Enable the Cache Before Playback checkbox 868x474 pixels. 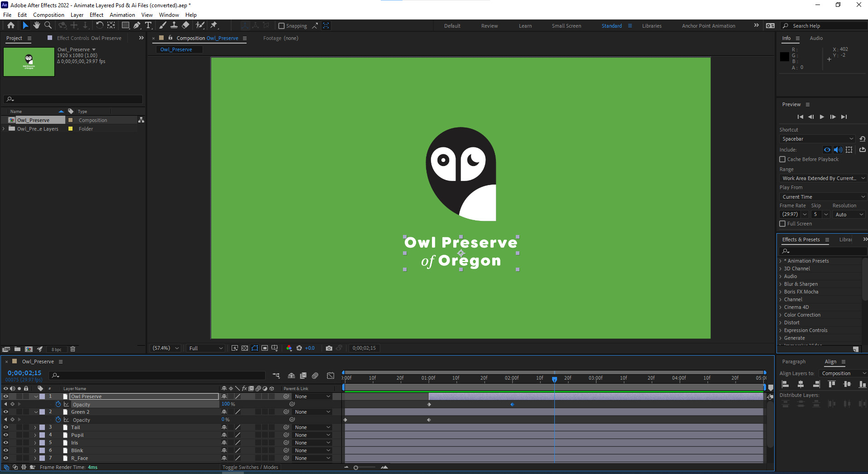pos(782,159)
